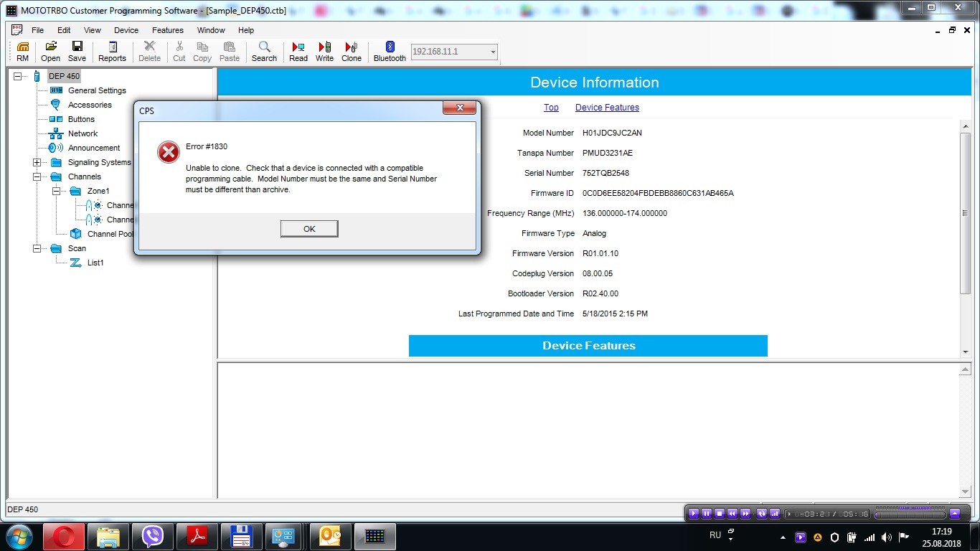Click Play on the media control bar
Image resolution: width=980 pixels, height=551 pixels.
pyautogui.click(x=694, y=514)
